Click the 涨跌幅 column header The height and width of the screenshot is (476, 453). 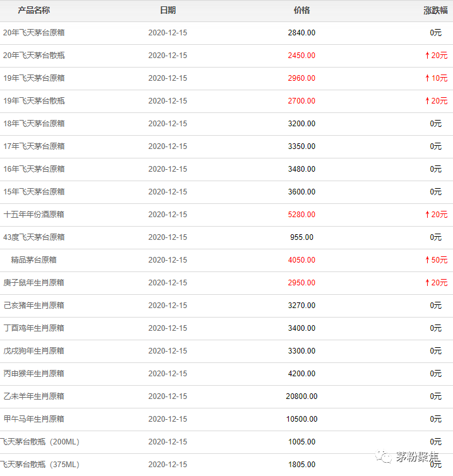click(x=435, y=10)
